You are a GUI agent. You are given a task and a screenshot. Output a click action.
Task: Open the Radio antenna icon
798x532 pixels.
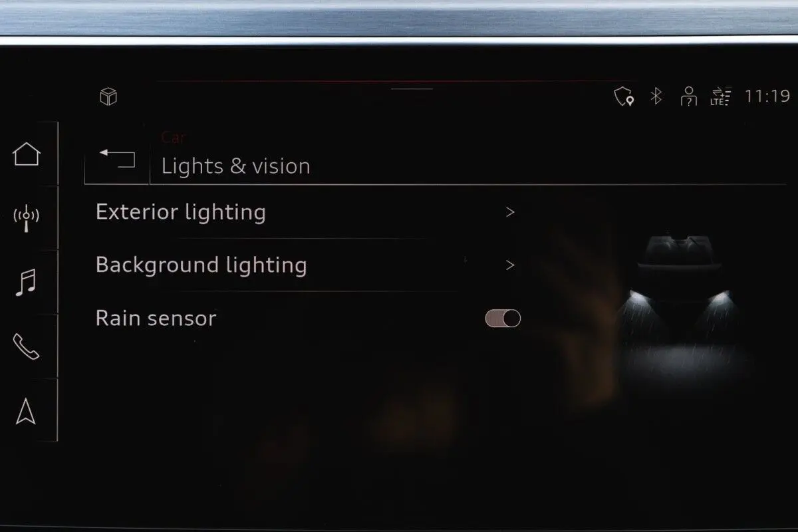click(27, 219)
